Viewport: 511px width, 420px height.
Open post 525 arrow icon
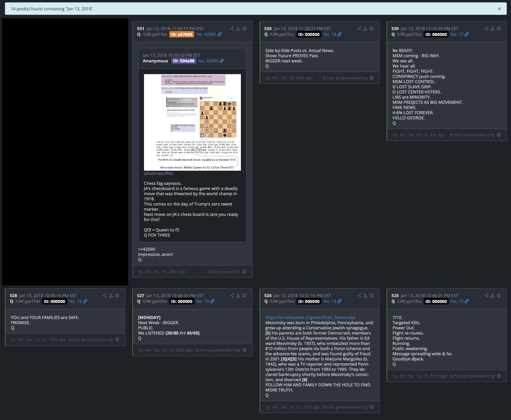pyautogui.click(x=499, y=295)
